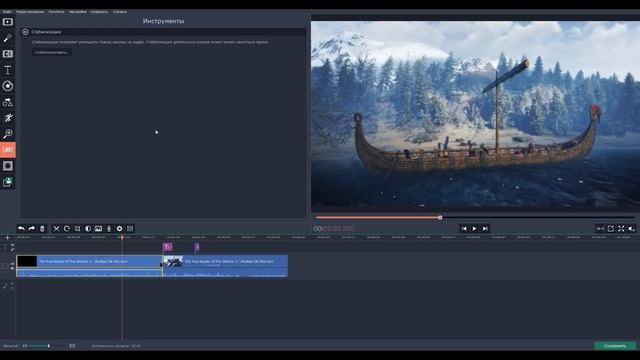
Task: Click the Undo arrow in timeline toolbar
Action: 21,229
